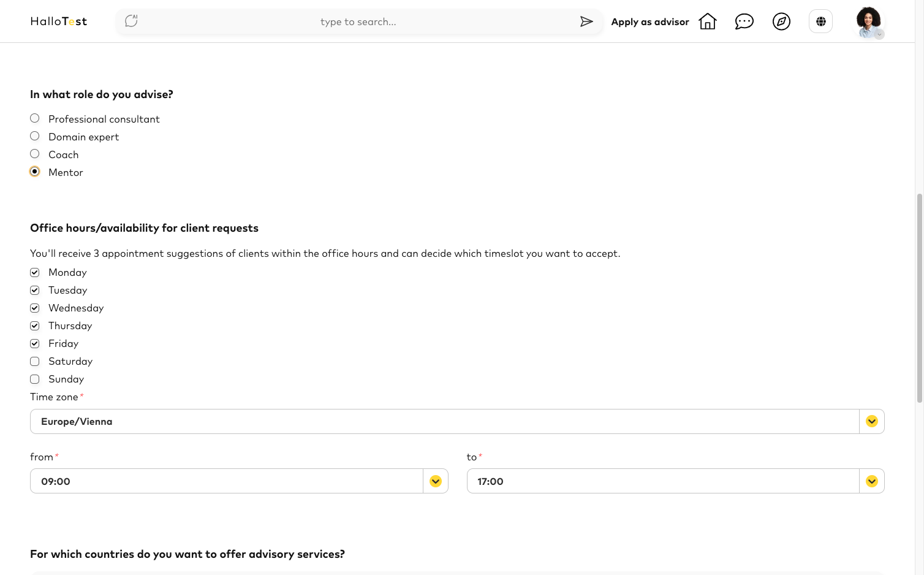Expand Time zone dropdown arrow
Image resolution: width=924 pixels, height=575 pixels.
point(872,421)
